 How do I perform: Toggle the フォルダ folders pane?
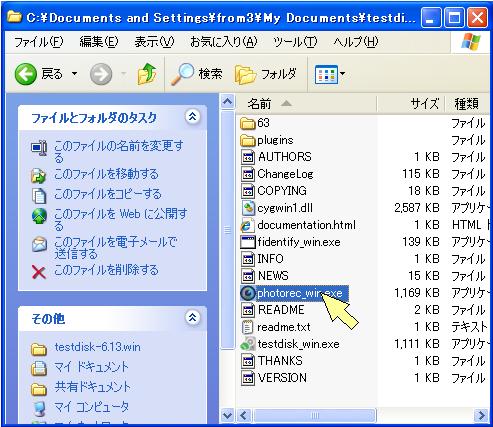(266, 74)
